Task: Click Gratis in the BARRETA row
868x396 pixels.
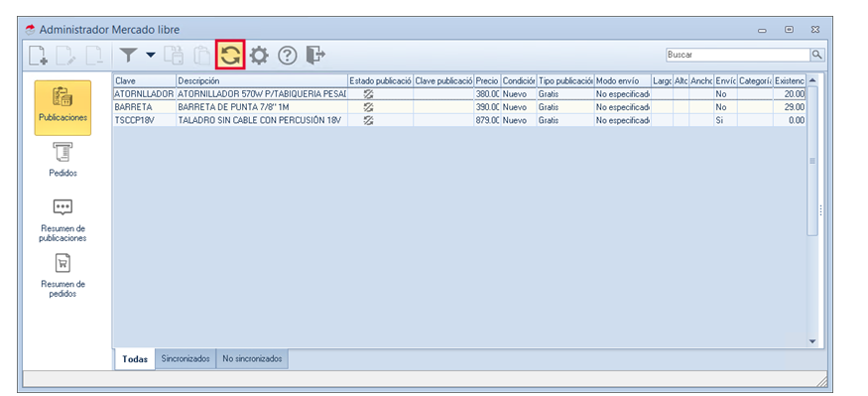Action: pos(565,107)
